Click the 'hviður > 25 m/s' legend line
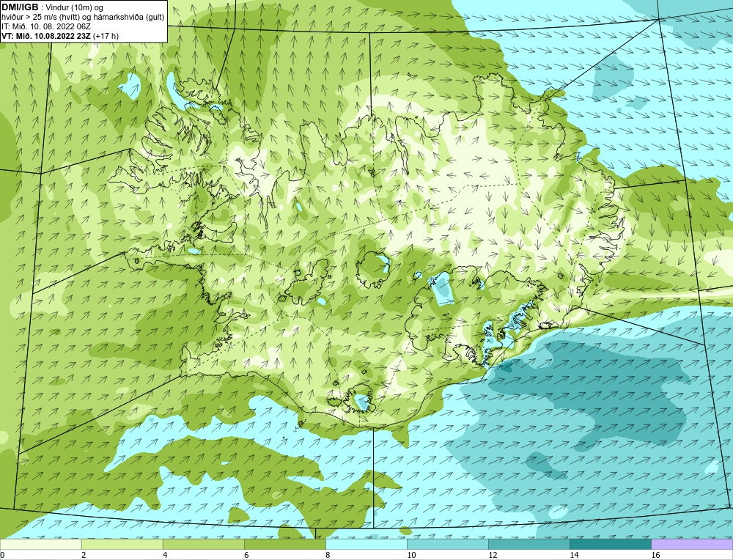Screen dimensions: 733x560 83,18
